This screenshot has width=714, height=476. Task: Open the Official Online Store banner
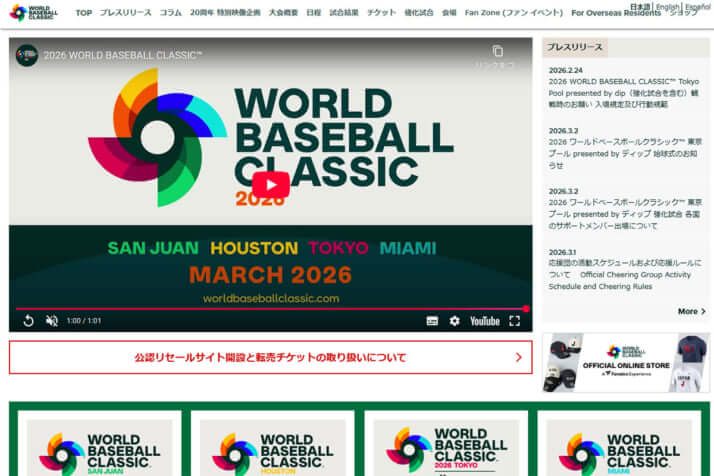626,363
